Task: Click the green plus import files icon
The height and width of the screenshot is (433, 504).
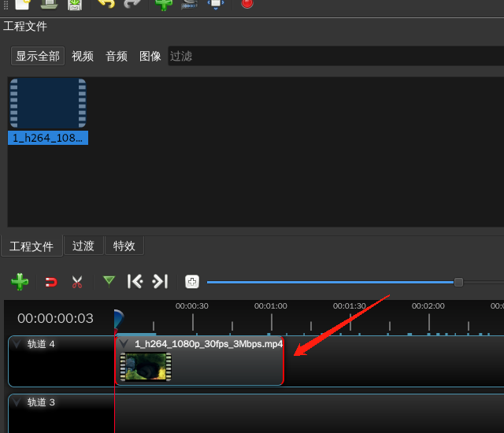Action: click(x=164, y=3)
